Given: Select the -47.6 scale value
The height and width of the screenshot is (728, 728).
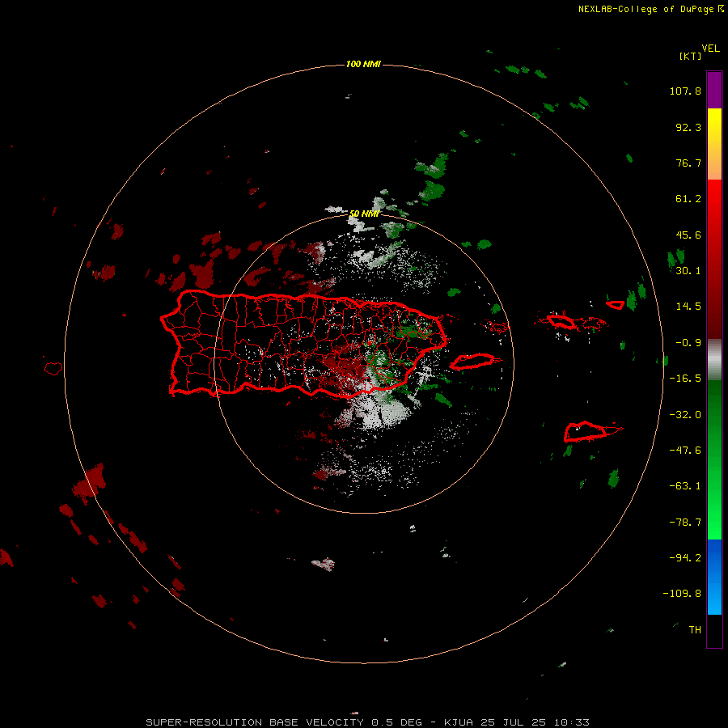Looking at the screenshot, I should [685, 451].
